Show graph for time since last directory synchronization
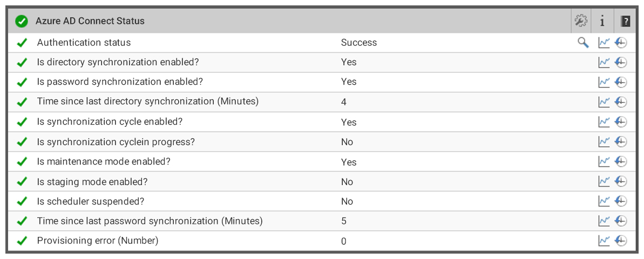Viewport: 644px width, 259px height. 604,102
